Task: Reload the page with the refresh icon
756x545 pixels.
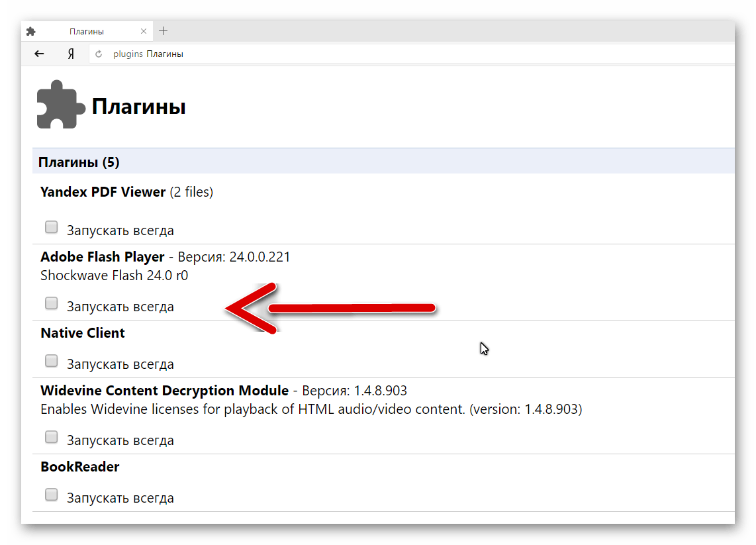Action: 99,54
